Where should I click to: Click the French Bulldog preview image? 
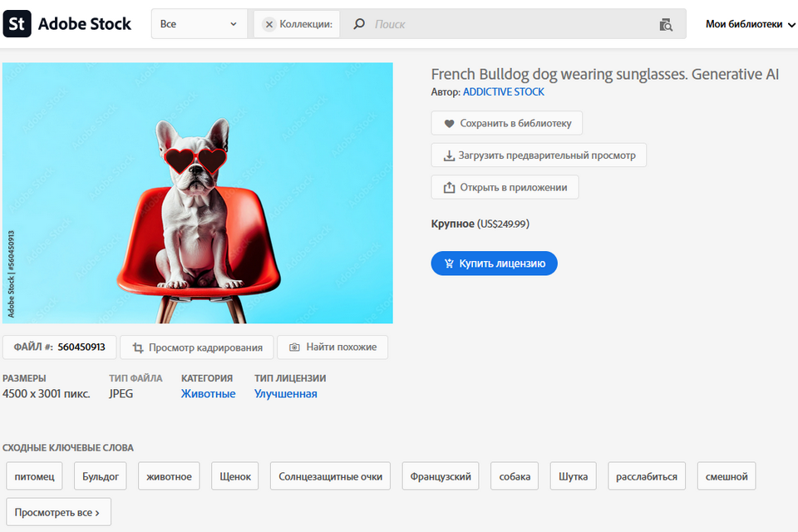198,193
